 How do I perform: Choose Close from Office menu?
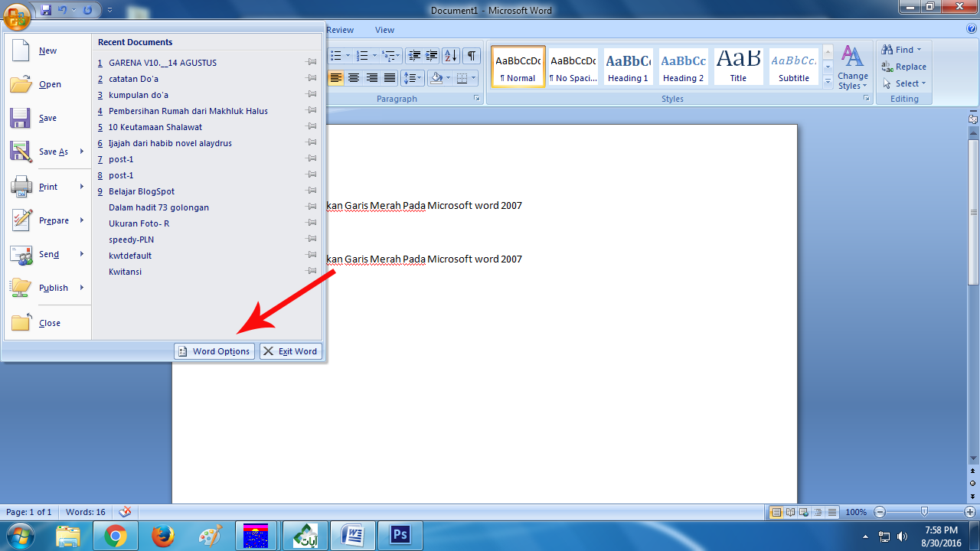pos(47,323)
